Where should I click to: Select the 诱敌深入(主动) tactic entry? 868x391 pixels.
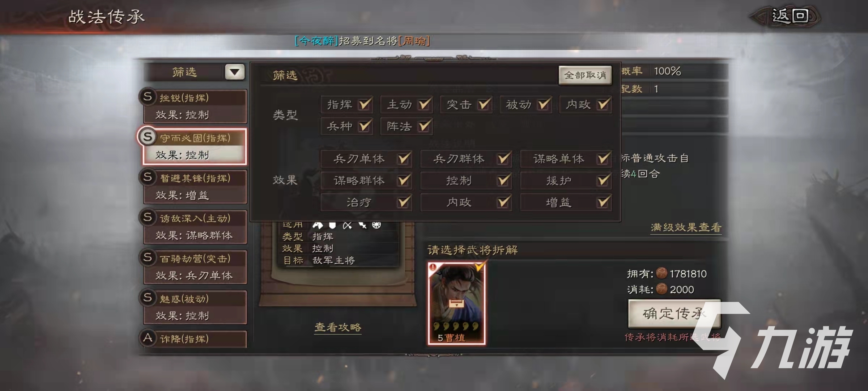195,227
